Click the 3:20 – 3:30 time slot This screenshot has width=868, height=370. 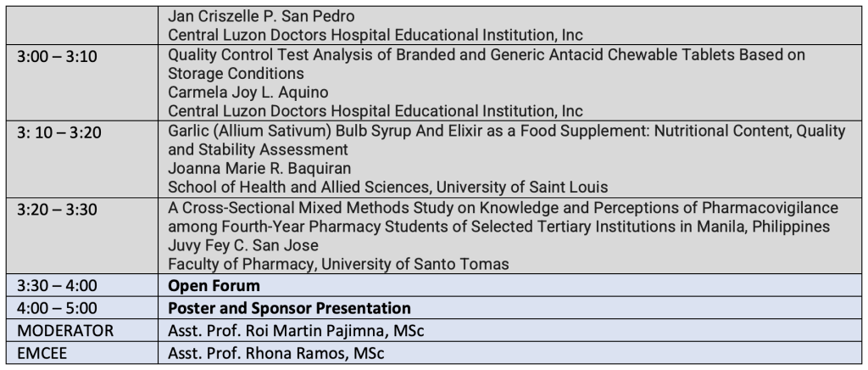coord(81,235)
